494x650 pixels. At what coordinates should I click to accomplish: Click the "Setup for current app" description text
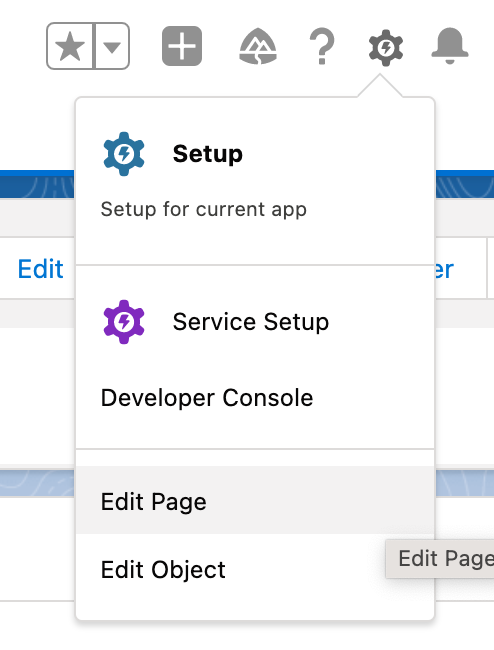pos(203,209)
